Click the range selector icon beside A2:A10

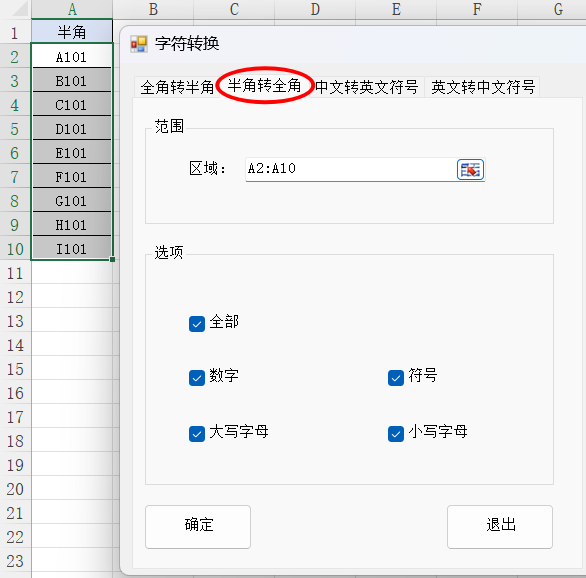[x=470, y=170]
